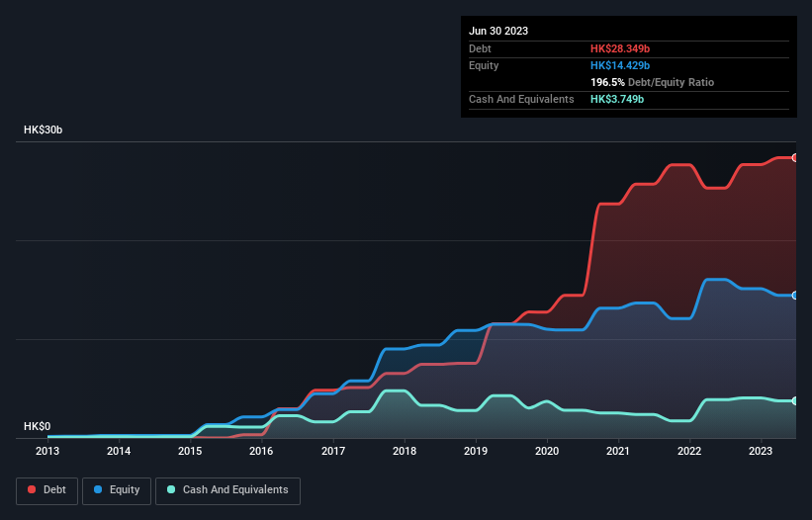Select the Debt data point marker at chart end
Image resolution: width=812 pixels, height=520 pixels.
795,158
